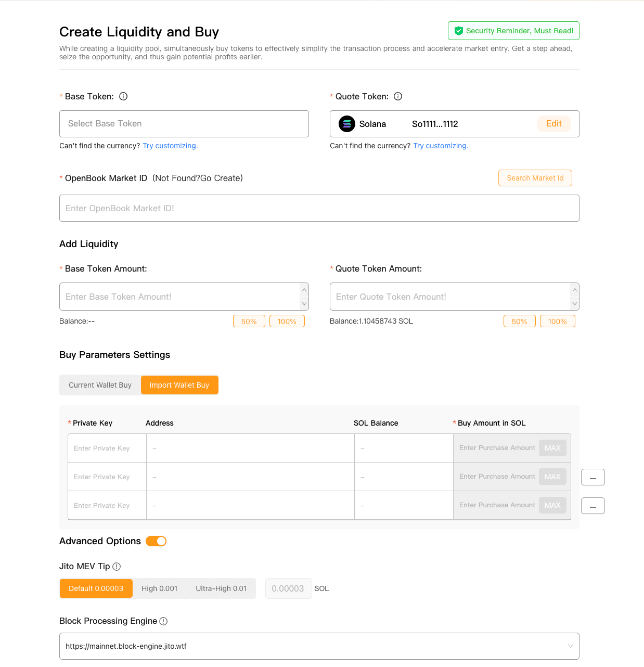Remove the second wallet row with minus button
The image size is (644, 667).
coord(593,477)
